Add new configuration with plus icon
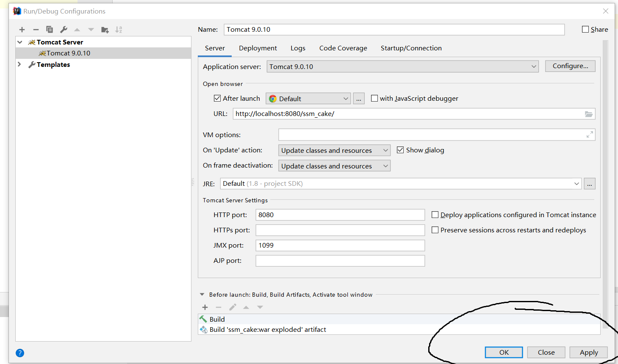Viewport: 618px width, 364px height. click(22, 30)
